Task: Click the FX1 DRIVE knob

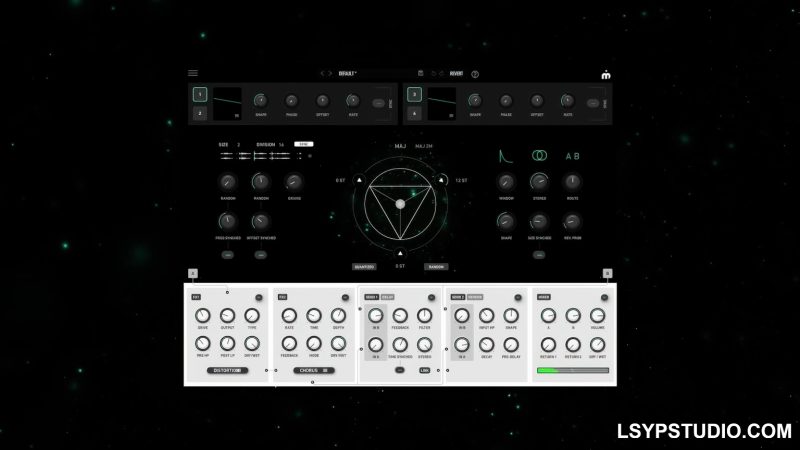Action: tap(203, 316)
